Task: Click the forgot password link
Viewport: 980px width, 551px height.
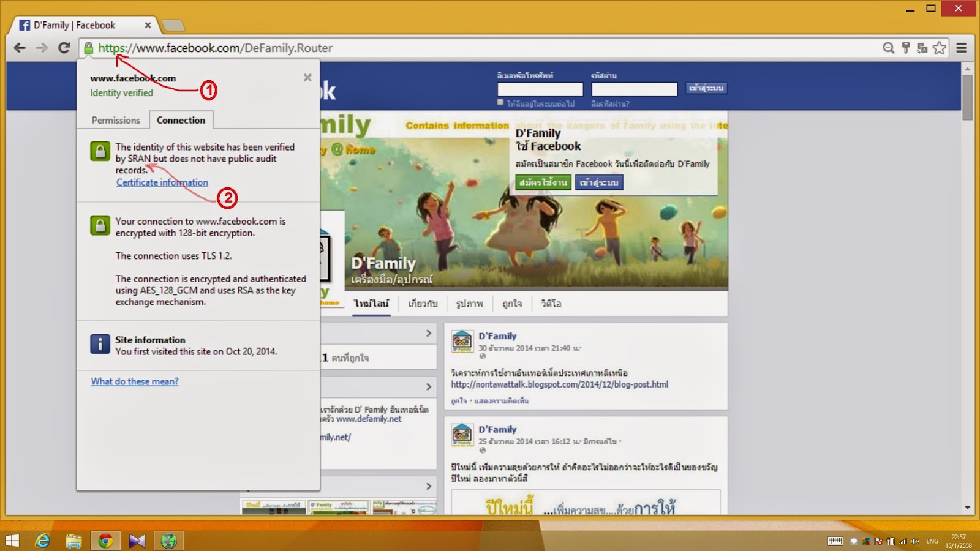Action: [610, 103]
